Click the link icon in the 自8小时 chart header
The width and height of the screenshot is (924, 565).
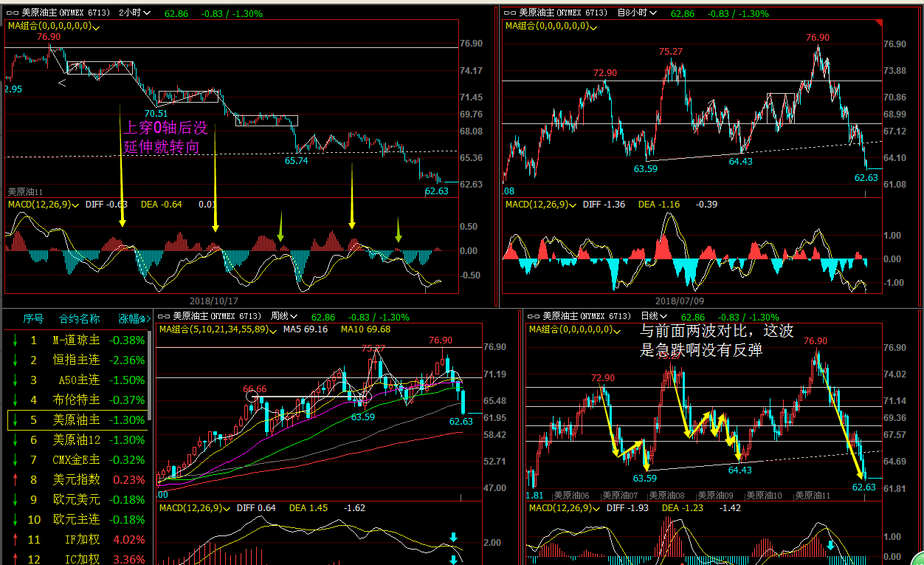pyautogui.click(x=509, y=13)
